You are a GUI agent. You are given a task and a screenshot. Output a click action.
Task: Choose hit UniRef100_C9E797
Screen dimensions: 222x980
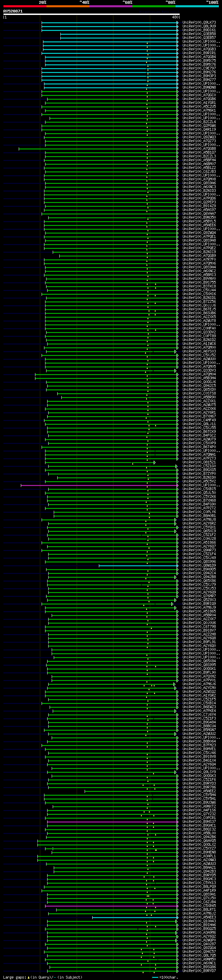click(x=199, y=68)
